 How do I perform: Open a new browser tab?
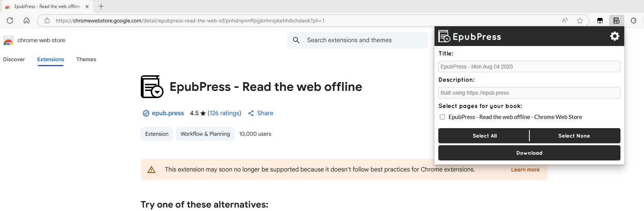(x=101, y=6)
